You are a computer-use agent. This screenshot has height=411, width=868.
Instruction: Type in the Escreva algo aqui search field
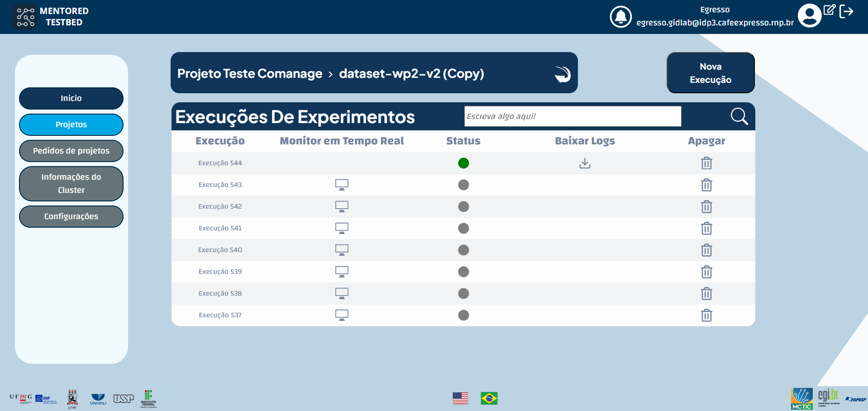click(x=572, y=116)
